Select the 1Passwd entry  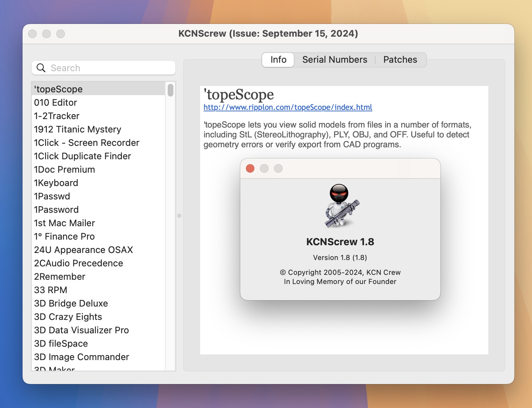point(98,196)
